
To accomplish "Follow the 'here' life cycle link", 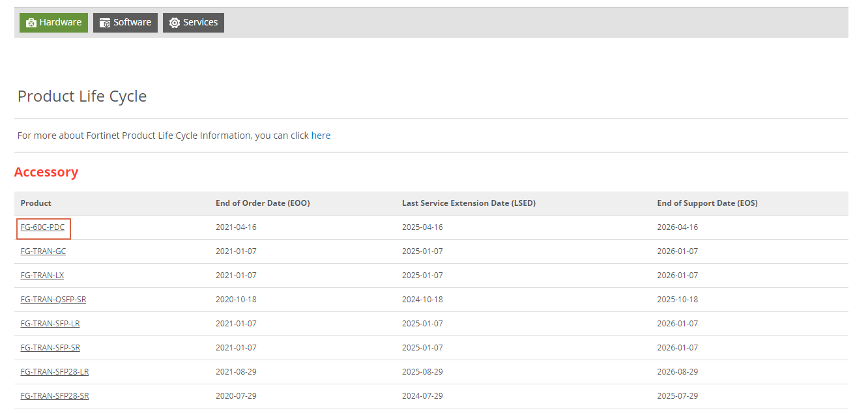I will (321, 135).
